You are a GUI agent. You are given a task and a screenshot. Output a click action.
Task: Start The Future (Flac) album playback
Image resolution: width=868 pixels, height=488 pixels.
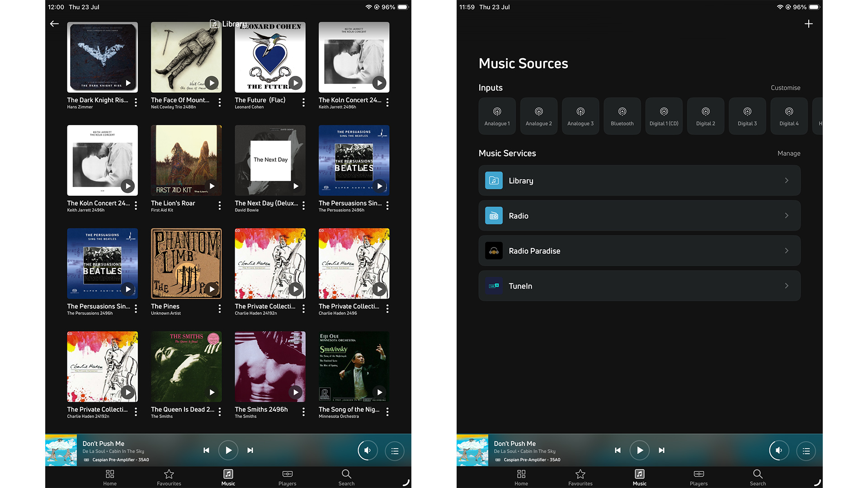pos(296,83)
